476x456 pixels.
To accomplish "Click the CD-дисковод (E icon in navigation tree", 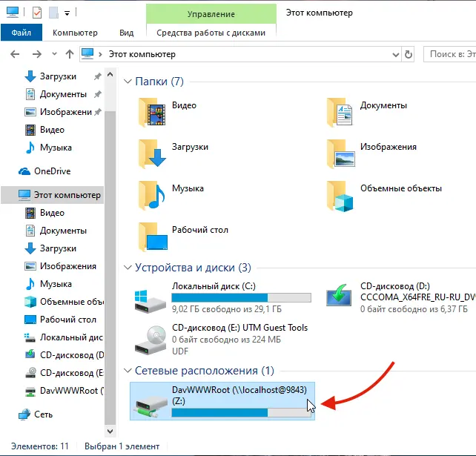I will pyautogui.click(x=30, y=372).
